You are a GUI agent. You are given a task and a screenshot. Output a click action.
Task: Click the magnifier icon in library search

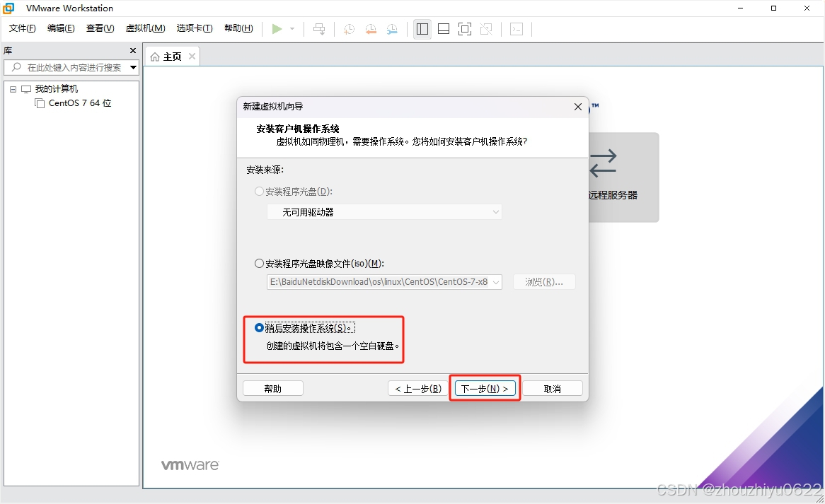point(16,67)
